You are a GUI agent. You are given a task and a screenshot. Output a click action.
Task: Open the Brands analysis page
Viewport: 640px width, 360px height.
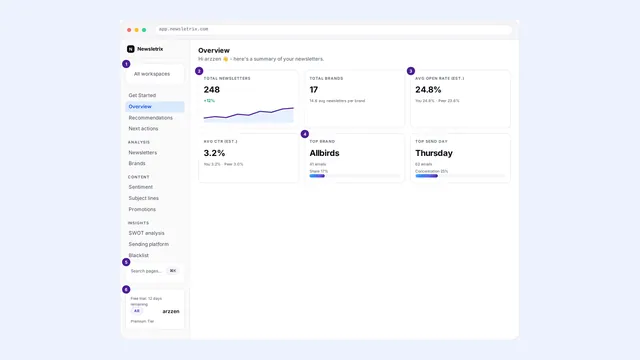[137, 163]
